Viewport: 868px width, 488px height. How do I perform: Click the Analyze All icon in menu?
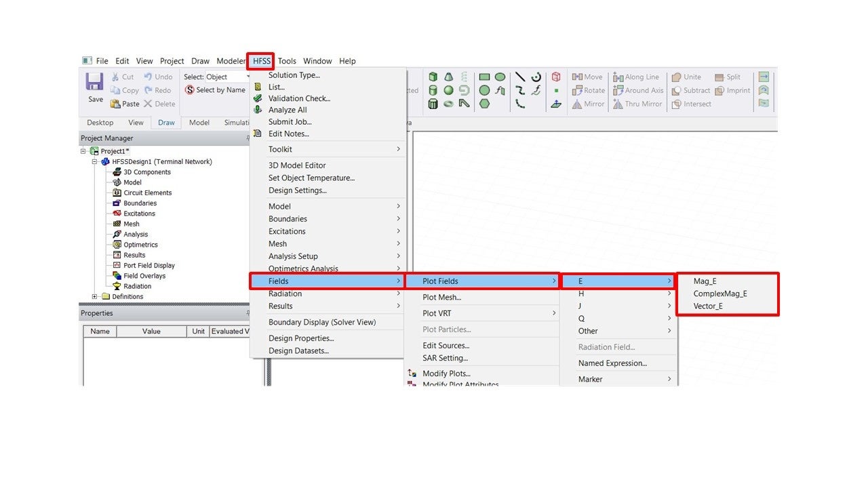click(x=257, y=110)
